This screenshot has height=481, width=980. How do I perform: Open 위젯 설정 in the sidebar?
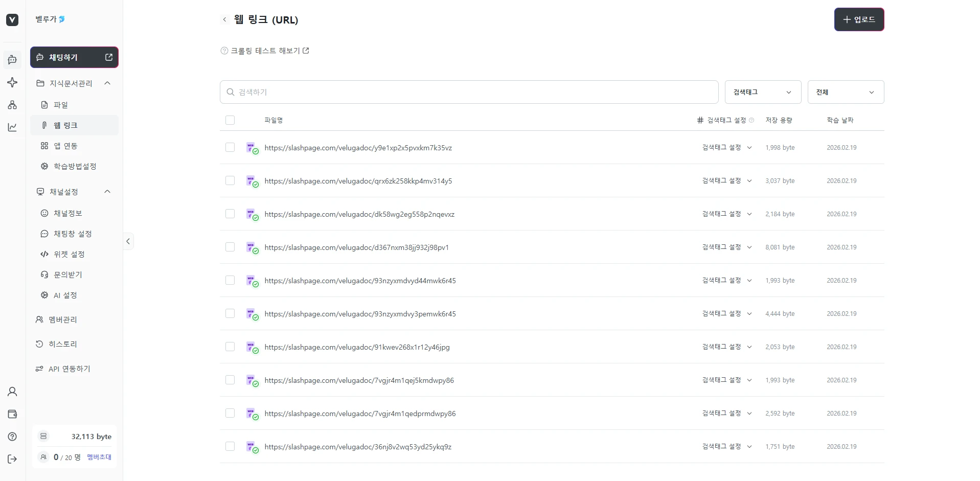(69, 254)
